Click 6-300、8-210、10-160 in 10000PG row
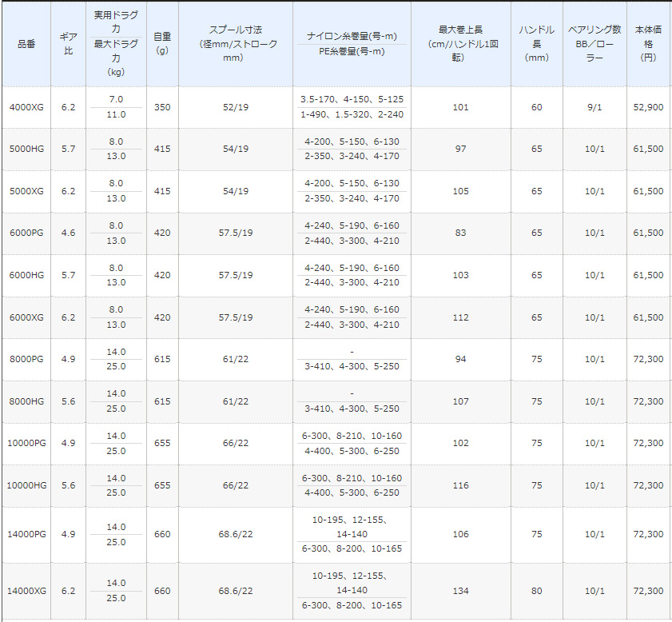The image size is (672, 622). point(352,436)
